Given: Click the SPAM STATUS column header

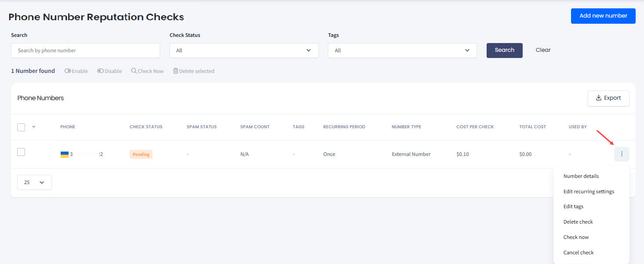Looking at the screenshot, I should (x=202, y=127).
